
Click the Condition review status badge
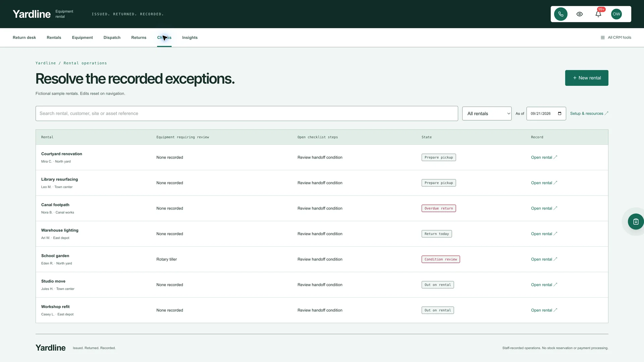[440, 259]
